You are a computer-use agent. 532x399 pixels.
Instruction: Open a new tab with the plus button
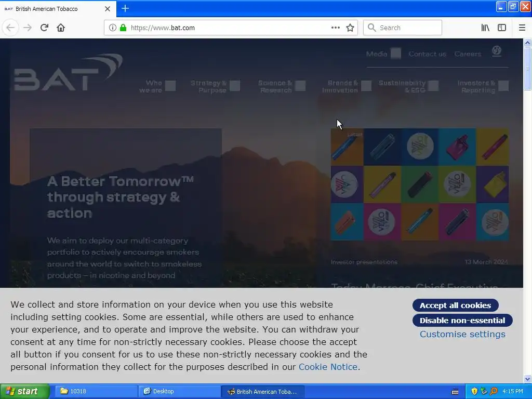coord(125,8)
